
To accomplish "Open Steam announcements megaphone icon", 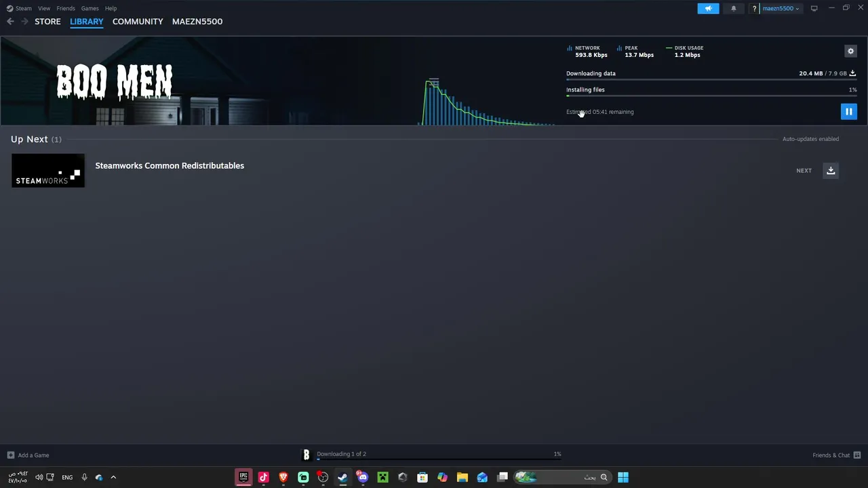I will click(x=708, y=8).
